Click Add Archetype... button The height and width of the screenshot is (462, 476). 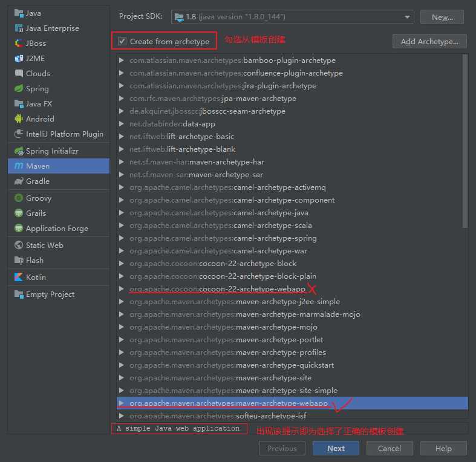pyautogui.click(x=429, y=41)
